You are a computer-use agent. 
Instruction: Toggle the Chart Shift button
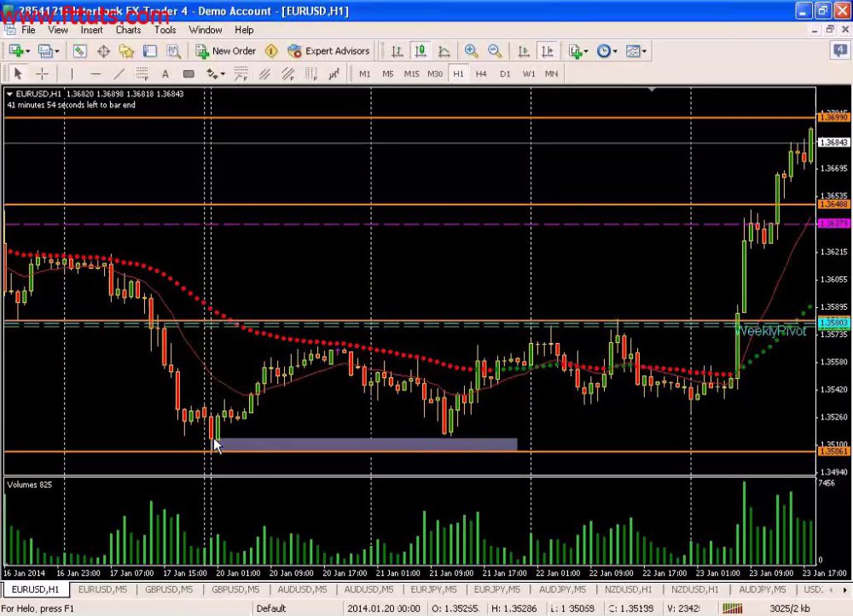pyautogui.click(x=548, y=51)
